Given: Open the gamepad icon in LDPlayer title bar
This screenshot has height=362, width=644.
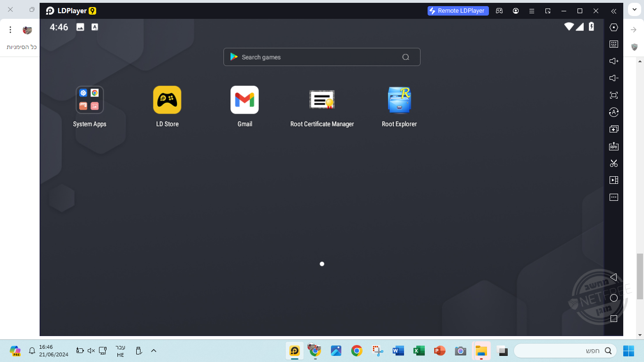Looking at the screenshot, I should (x=499, y=11).
